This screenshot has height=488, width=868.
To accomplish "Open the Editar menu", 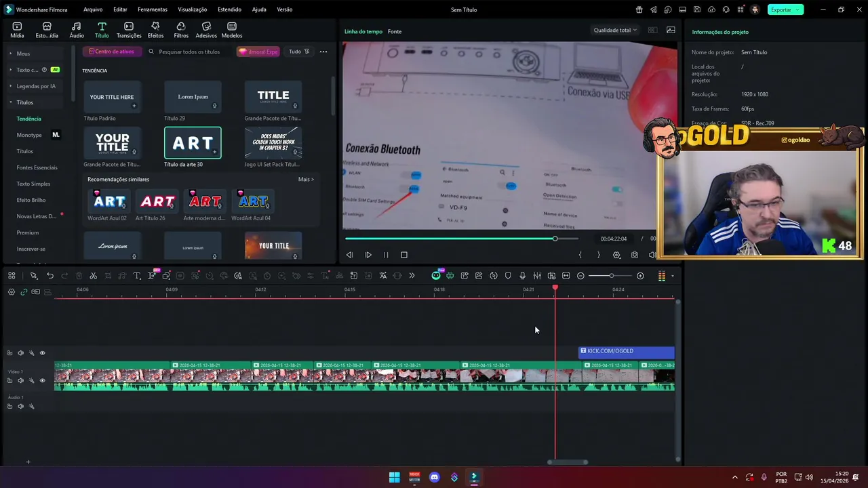I will (x=120, y=9).
